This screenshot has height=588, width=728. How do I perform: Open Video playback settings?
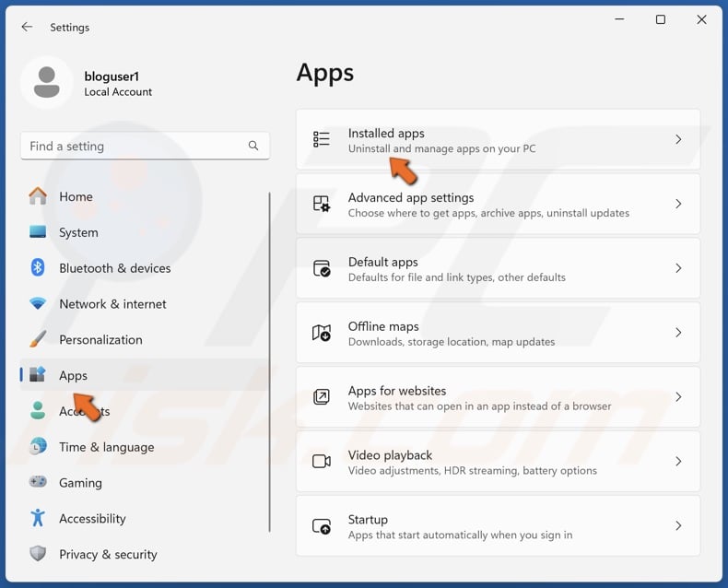point(499,461)
